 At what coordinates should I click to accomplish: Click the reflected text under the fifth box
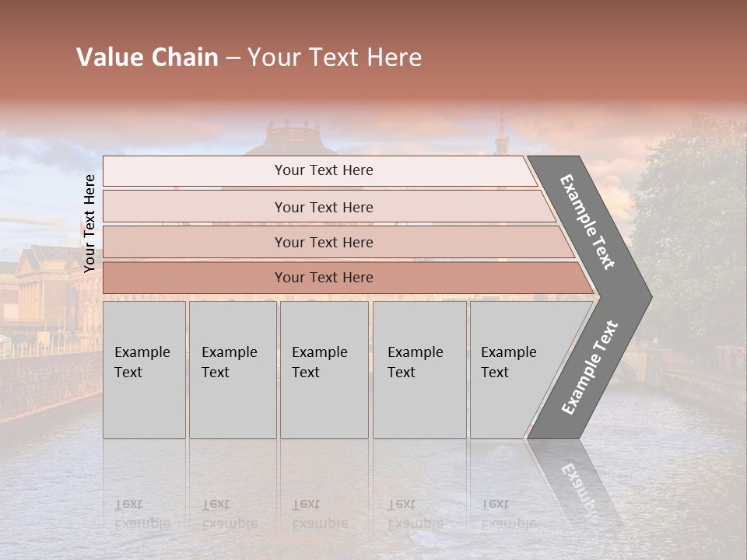[x=508, y=515]
